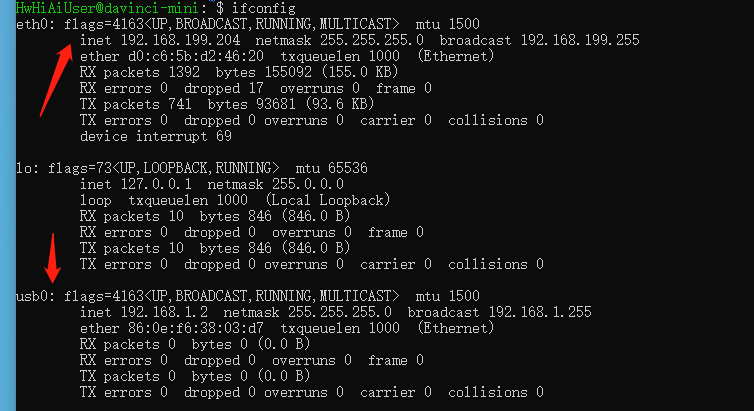Click the eth0 broadcast address 192.168.199.255
This screenshot has height=411, width=754.
click(580, 40)
